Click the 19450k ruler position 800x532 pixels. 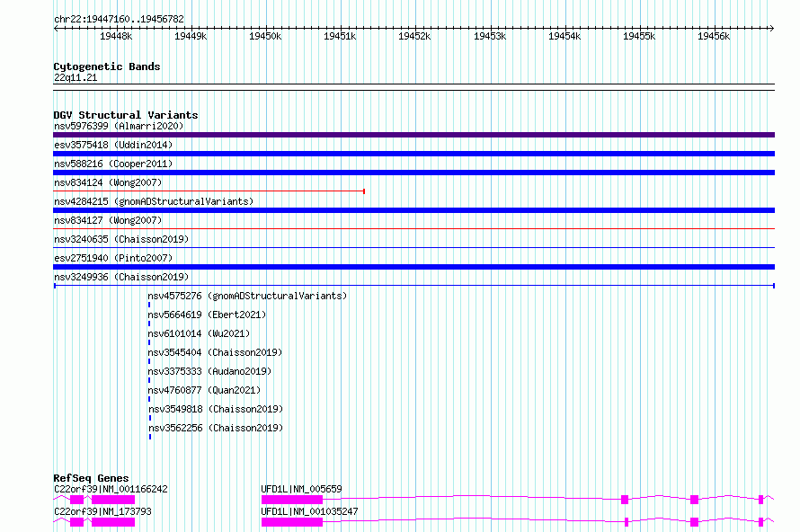[265, 36]
